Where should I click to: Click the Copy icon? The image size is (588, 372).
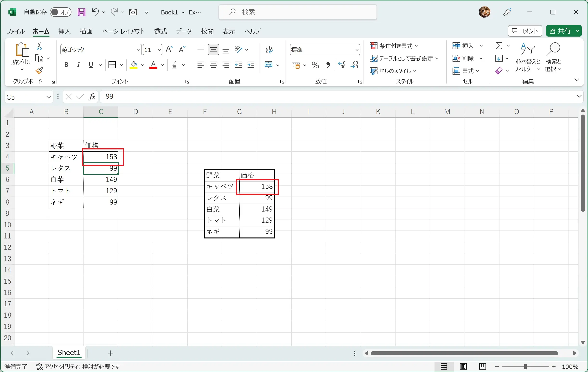(39, 58)
